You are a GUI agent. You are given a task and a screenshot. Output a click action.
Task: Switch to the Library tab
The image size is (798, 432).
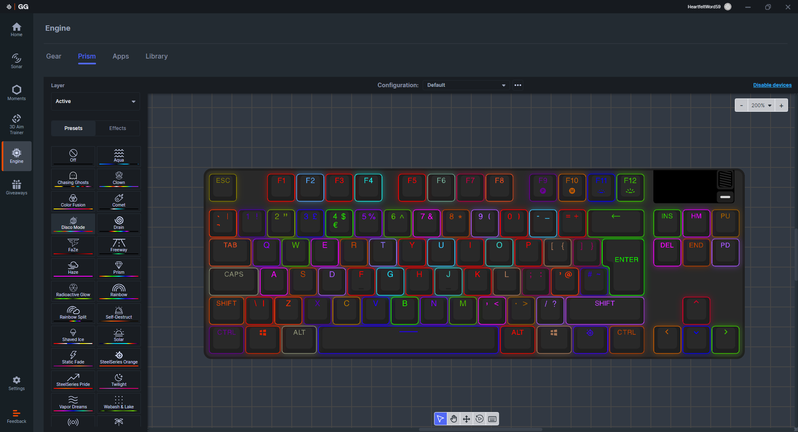pyautogui.click(x=156, y=56)
